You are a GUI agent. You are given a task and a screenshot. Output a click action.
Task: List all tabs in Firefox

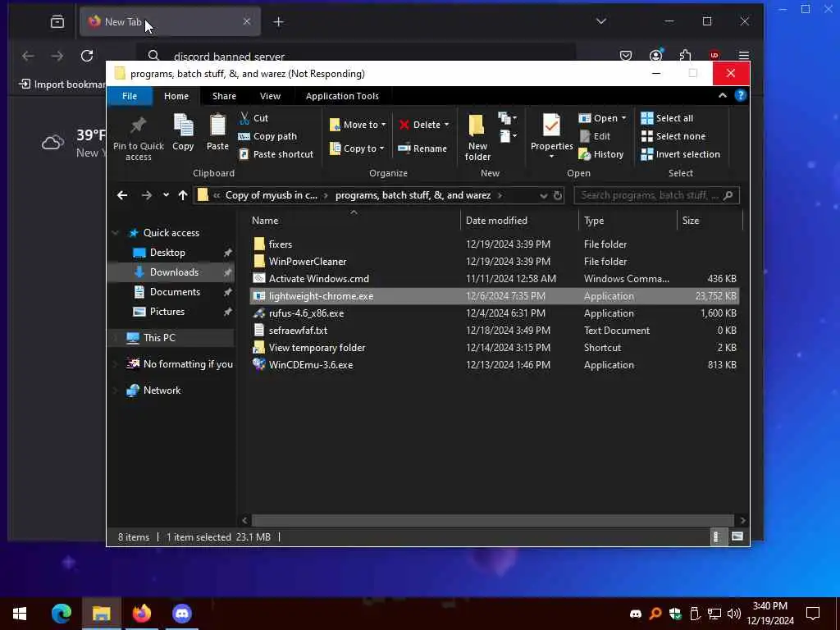click(601, 21)
